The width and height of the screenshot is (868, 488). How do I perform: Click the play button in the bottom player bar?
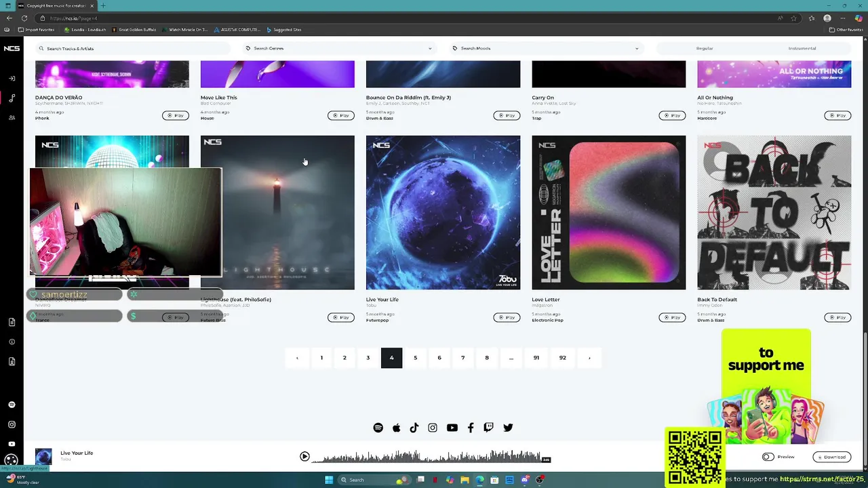pos(304,457)
